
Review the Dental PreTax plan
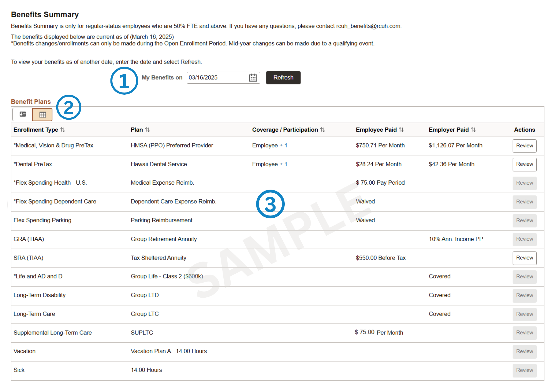tap(524, 164)
